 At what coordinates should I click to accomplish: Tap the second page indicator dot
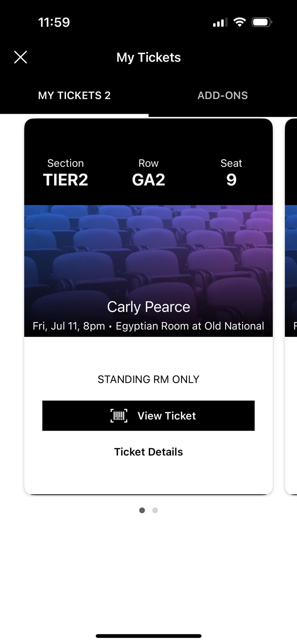click(x=155, y=510)
